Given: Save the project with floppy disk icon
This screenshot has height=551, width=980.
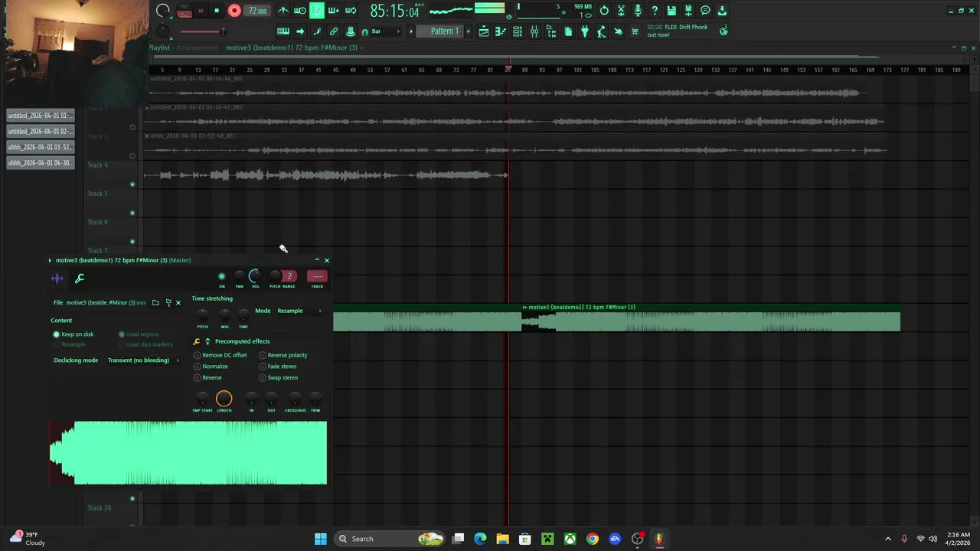Looking at the screenshot, I should point(671,11).
